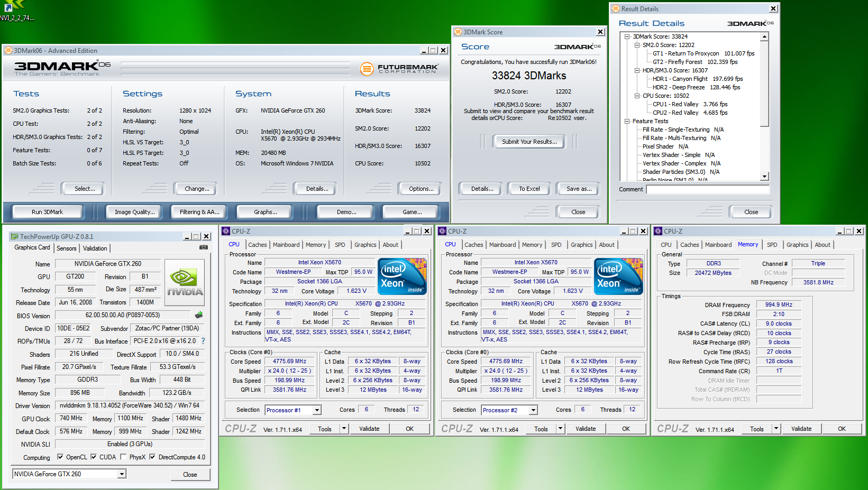
Task: Click Options... under Results in 3DMark06
Action: (x=421, y=189)
